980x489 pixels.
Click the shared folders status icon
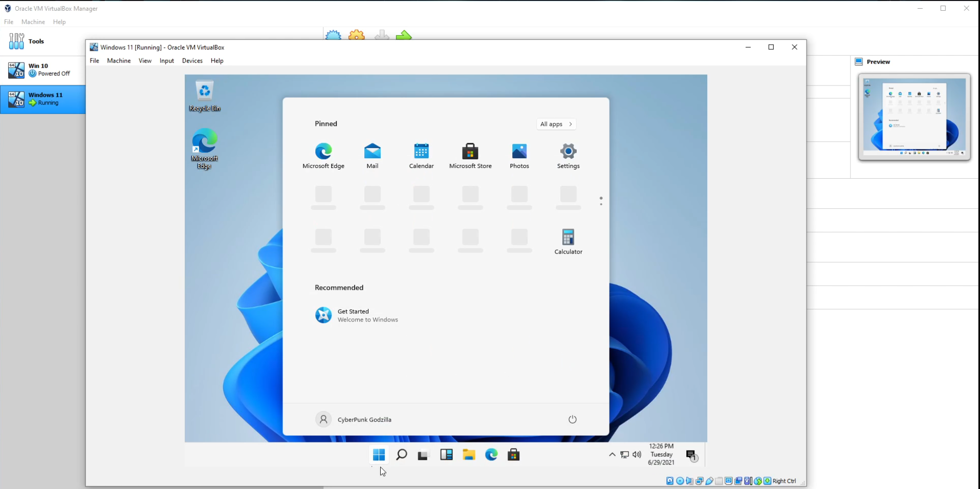point(719,481)
